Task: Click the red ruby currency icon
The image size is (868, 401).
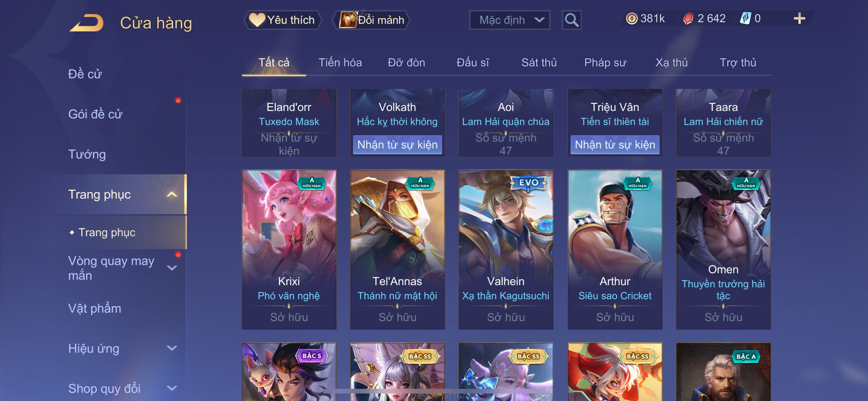Action: [x=688, y=18]
